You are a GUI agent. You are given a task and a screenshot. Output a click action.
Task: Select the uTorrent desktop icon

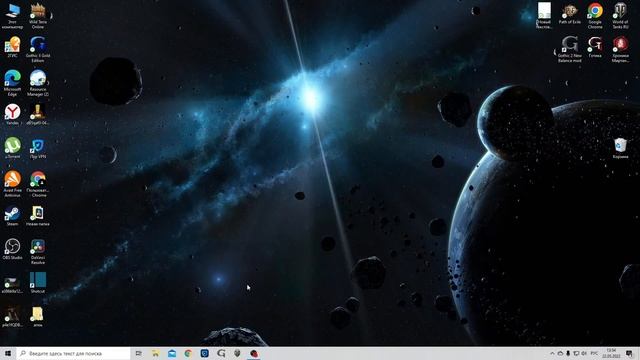click(13, 148)
